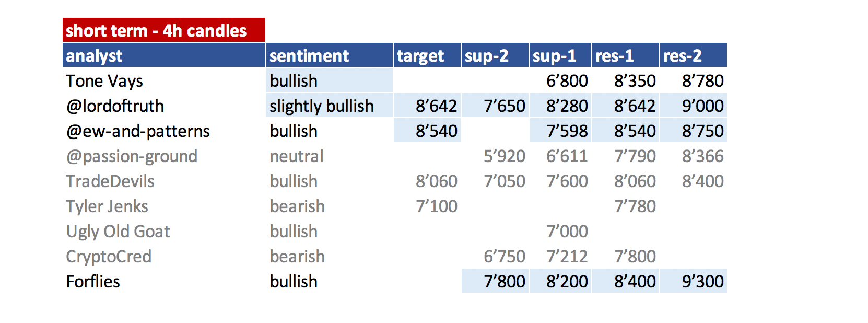Select the Tone Vays analyst cell
868x323 pixels.
pyautogui.click(x=164, y=80)
